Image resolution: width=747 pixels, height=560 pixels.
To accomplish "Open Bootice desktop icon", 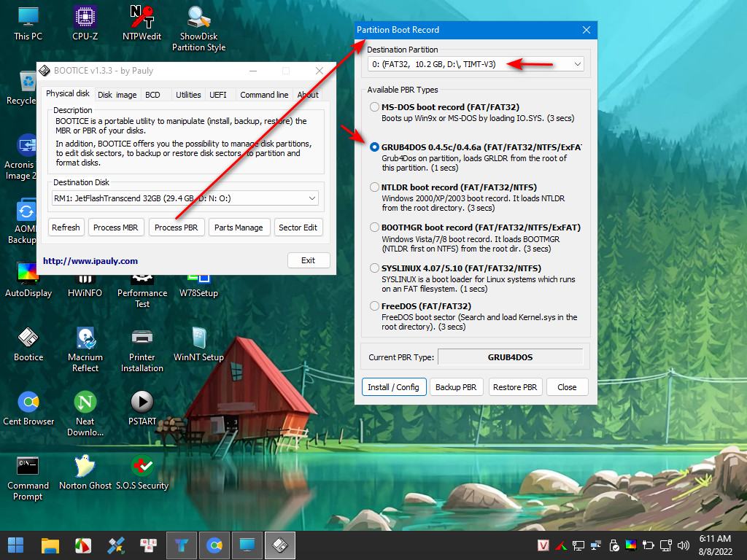I will pos(28,344).
